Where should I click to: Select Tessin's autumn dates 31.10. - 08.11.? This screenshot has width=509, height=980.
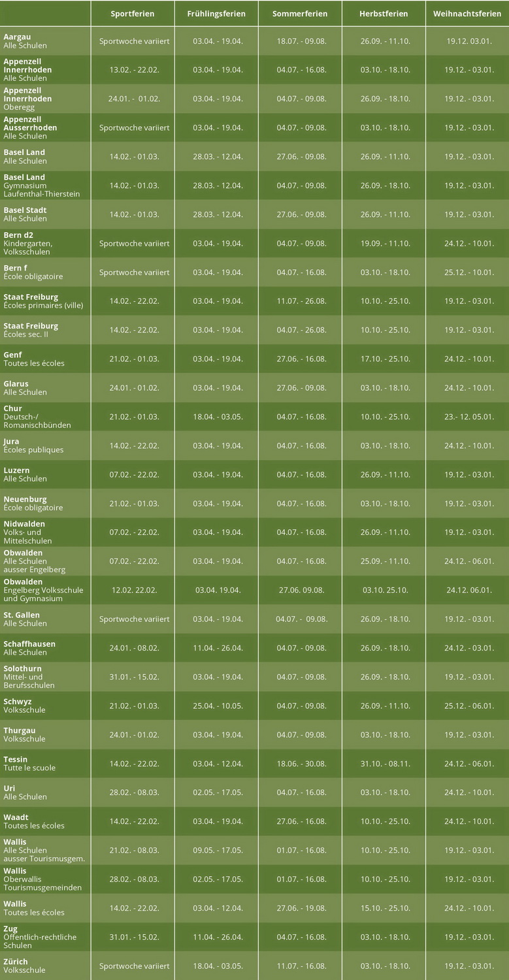(385, 764)
